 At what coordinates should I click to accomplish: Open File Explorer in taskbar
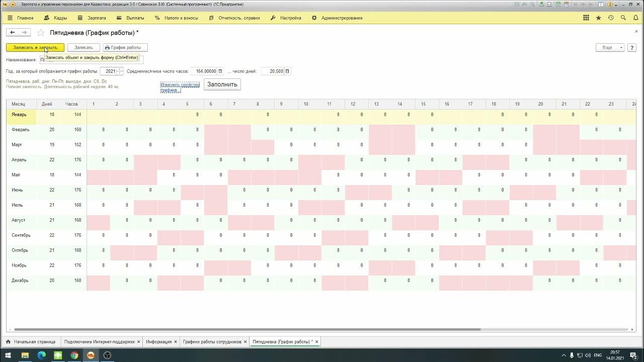click(x=25, y=355)
